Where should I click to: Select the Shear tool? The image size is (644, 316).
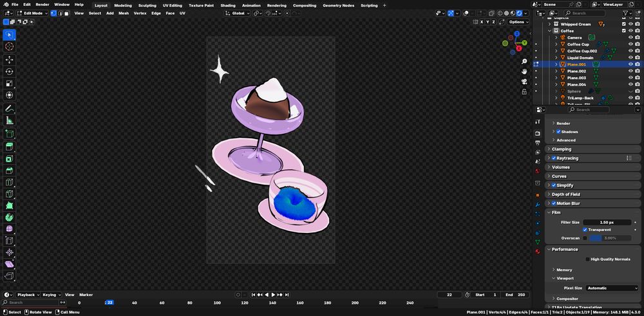(x=9, y=264)
